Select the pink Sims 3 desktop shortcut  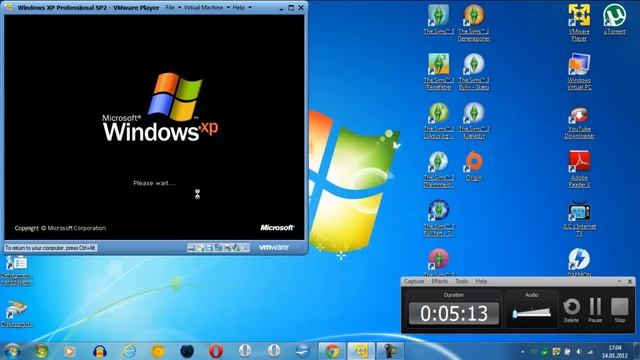point(438,261)
